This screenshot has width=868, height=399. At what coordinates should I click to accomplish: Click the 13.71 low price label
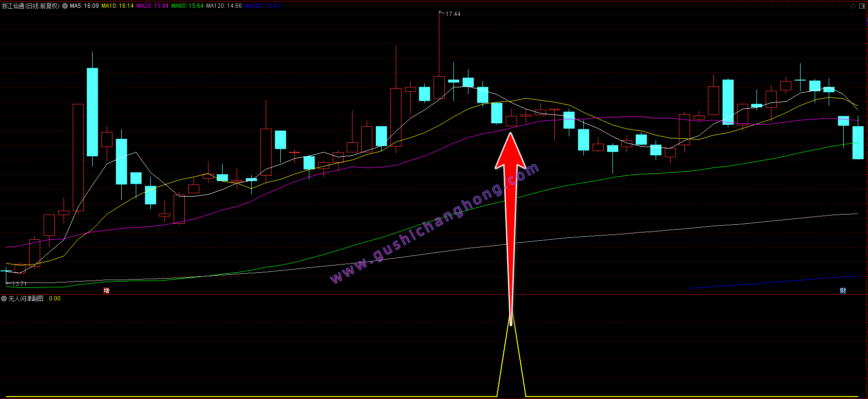19,283
